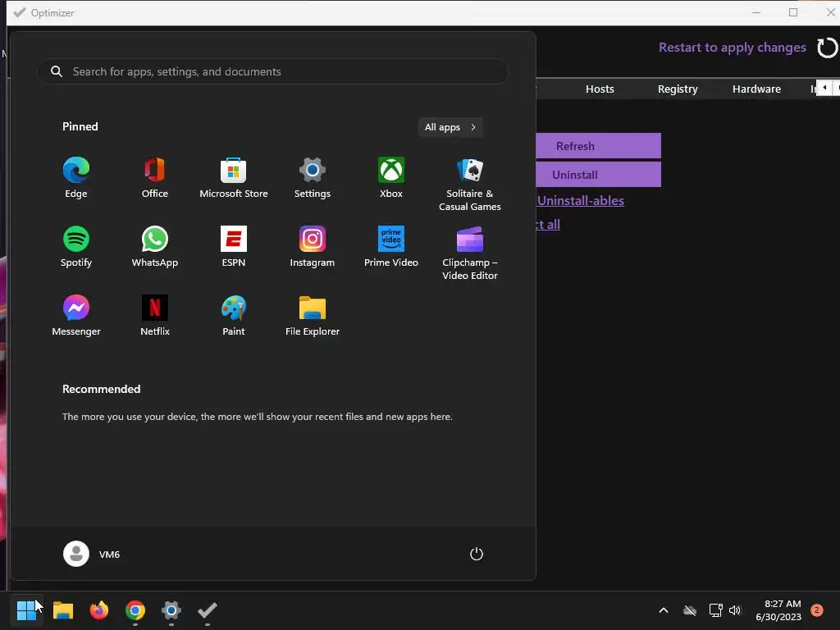Image resolution: width=840 pixels, height=630 pixels.
Task: Open Netflix from pinned apps
Action: tap(155, 316)
